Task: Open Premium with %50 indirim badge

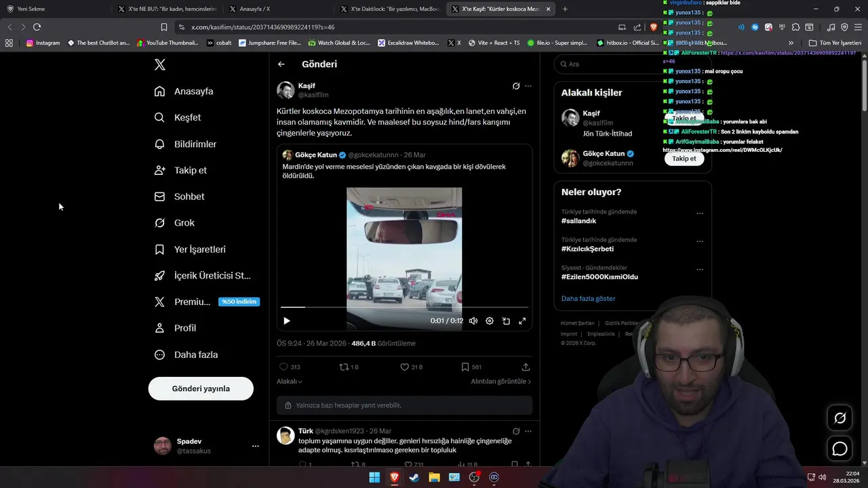Action: 207,302
